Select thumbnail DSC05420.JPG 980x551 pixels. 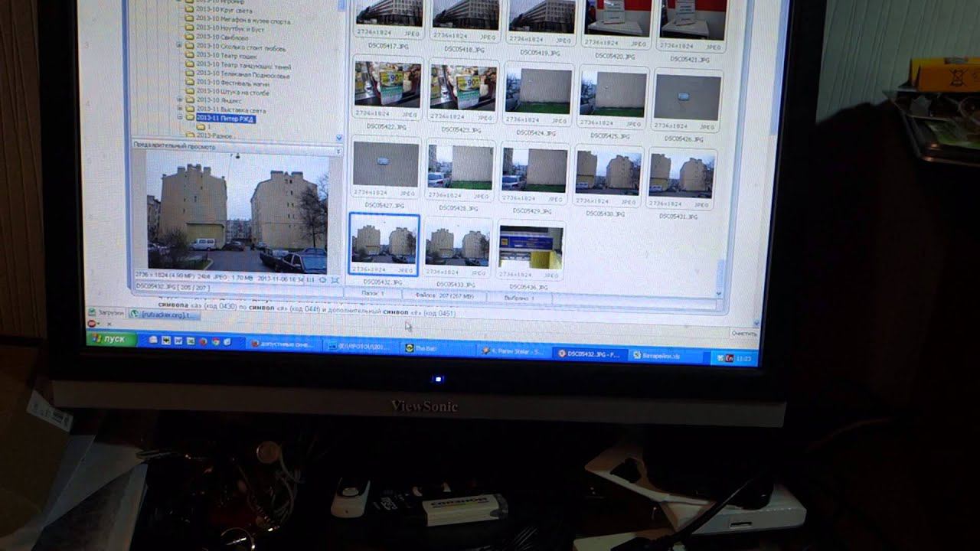618,26
